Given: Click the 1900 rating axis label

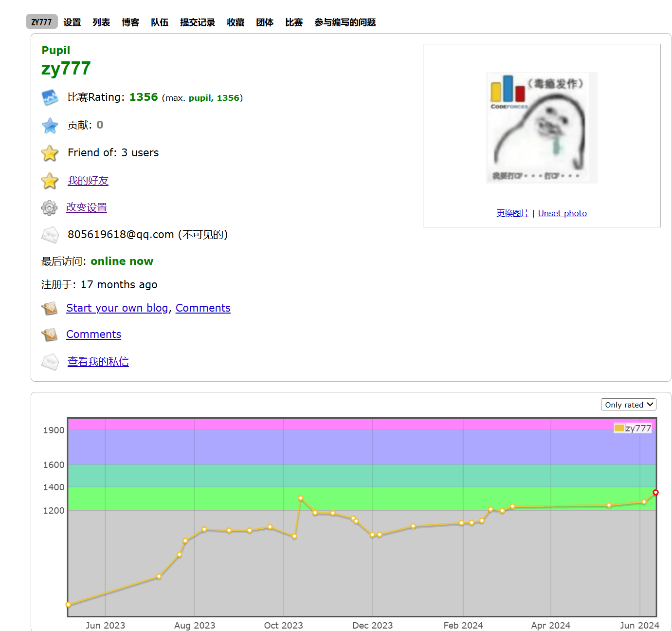Looking at the screenshot, I should (x=54, y=430).
